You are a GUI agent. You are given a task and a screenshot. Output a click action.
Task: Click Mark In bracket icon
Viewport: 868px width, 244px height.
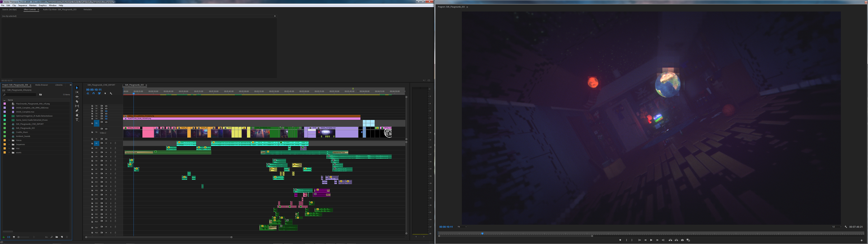626,240
